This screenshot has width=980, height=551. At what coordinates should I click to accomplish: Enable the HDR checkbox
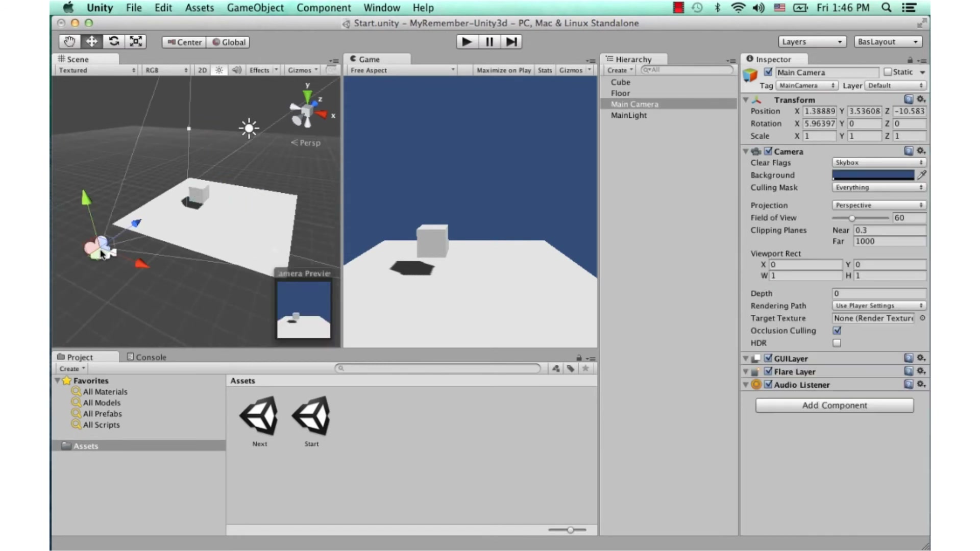837,343
